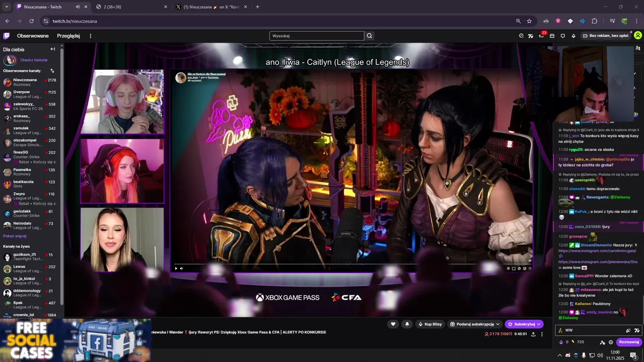This screenshot has width=644, height=362.
Task: Switch to the Nieuczesana on X tab
Action: (x=211, y=7)
